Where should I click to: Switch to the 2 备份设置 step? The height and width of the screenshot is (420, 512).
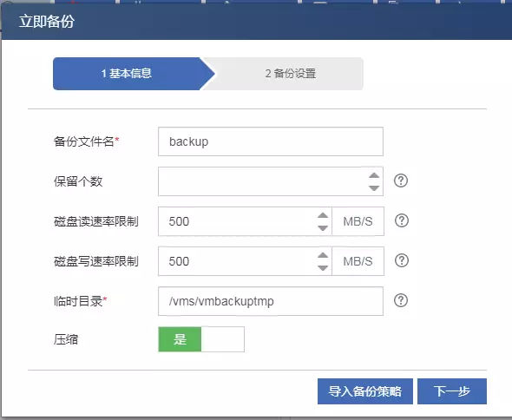pyautogui.click(x=290, y=74)
